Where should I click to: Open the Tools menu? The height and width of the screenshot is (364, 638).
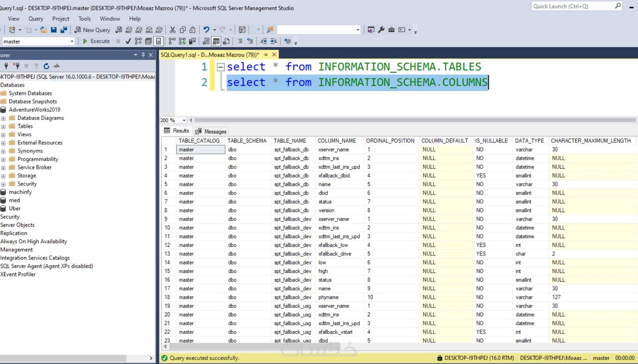84,19
